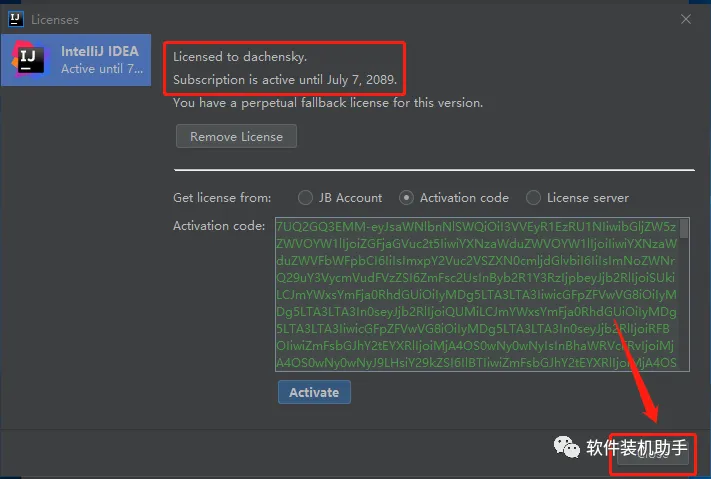This screenshot has width=711, height=479.
Task: Click the 'Active until 7...' status text
Action: [x=102, y=69]
